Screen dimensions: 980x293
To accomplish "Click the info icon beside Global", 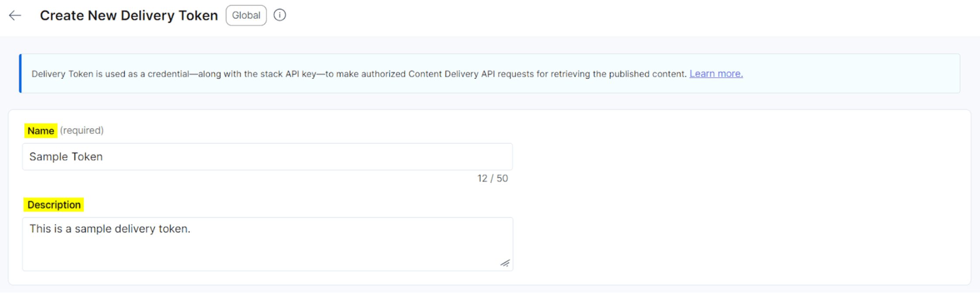I will [x=280, y=15].
